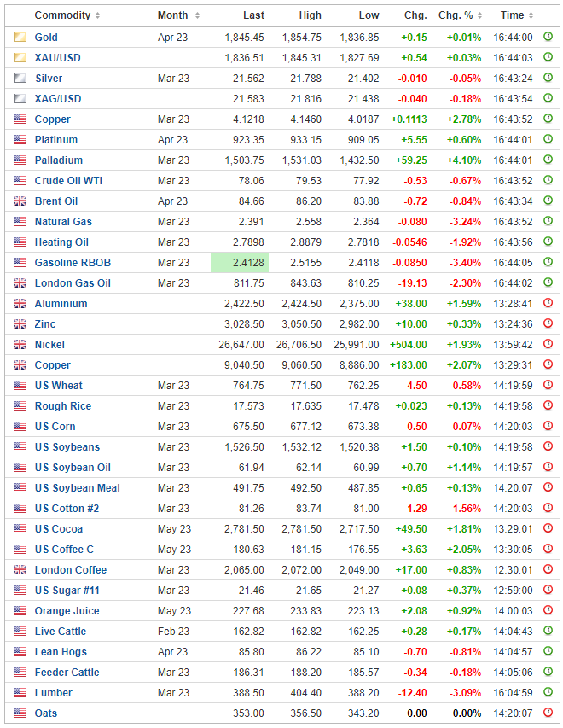Click the UK flag beside London Gas Oil
The height and width of the screenshot is (728, 563).
coord(20,282)
